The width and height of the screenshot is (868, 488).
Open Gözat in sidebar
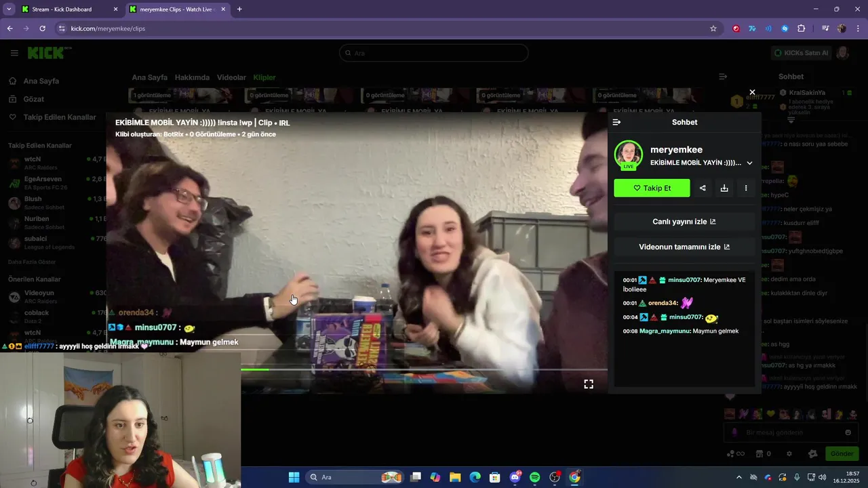pos(33,99)
